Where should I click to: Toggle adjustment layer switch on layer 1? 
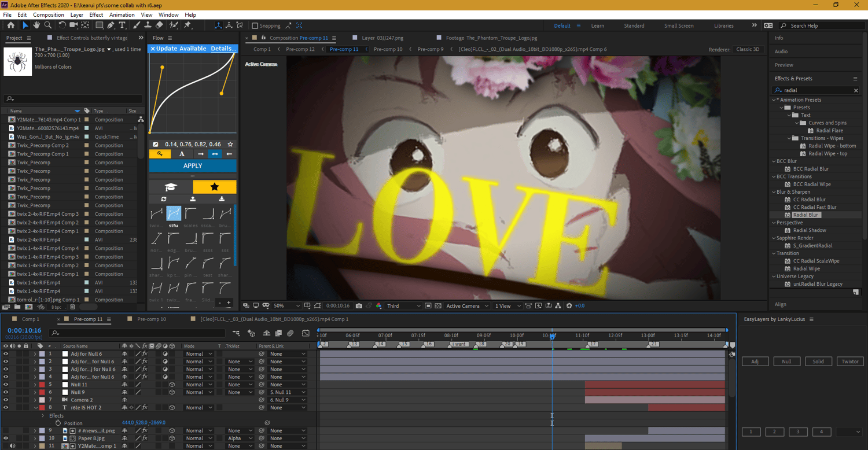pyautogui.click(x=165, y=354)
